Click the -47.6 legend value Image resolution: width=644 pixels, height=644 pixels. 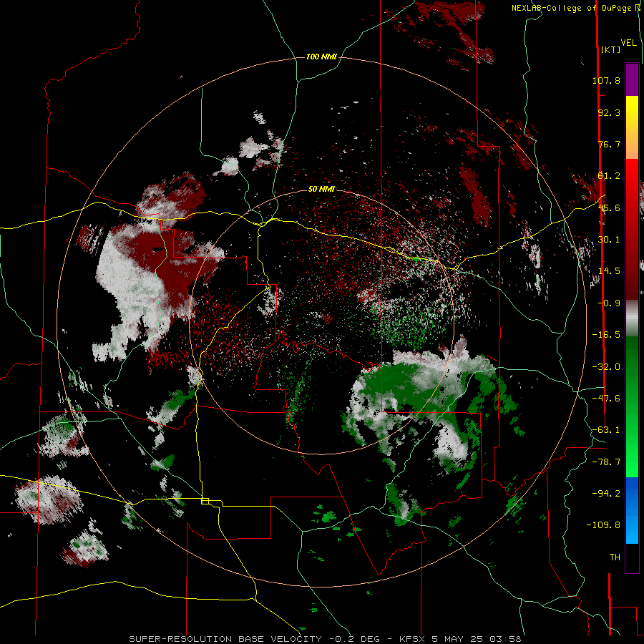(606, 399)
